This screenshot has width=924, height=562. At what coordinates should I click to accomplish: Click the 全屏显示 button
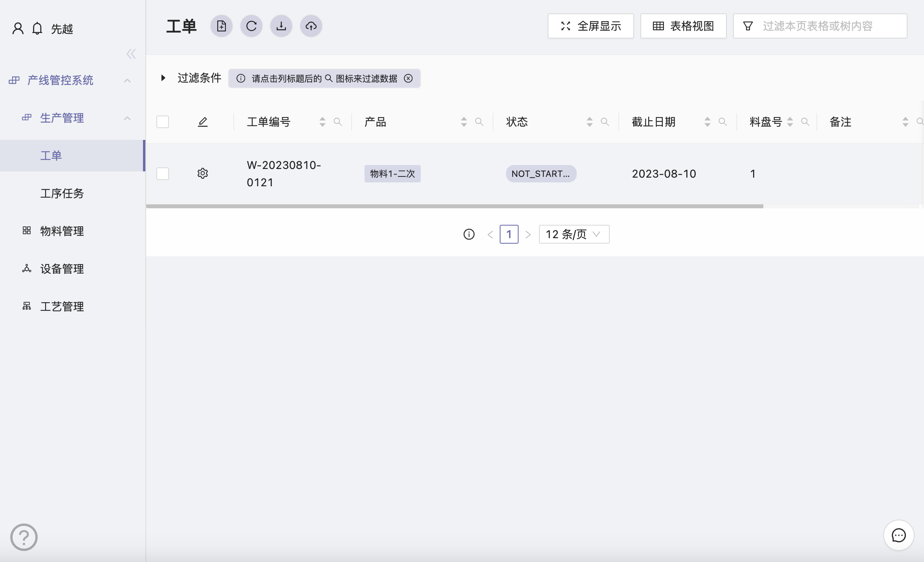pos(590,26)
